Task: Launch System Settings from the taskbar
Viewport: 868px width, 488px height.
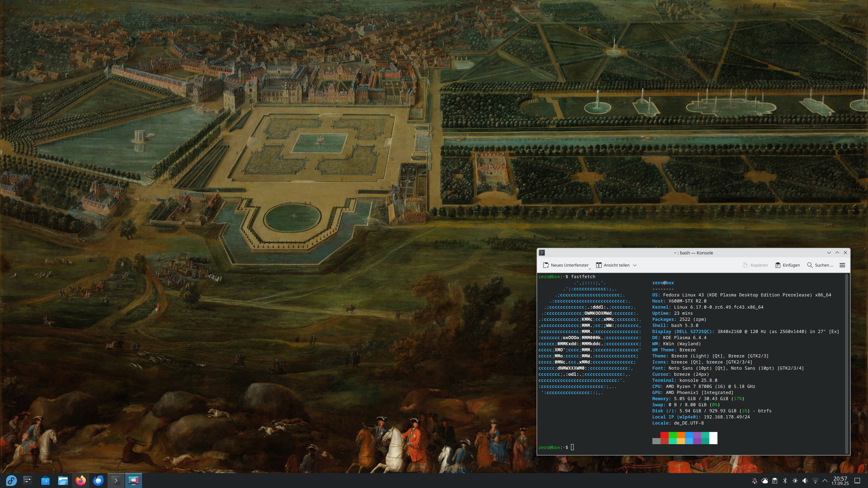Action: click(28, 480)
